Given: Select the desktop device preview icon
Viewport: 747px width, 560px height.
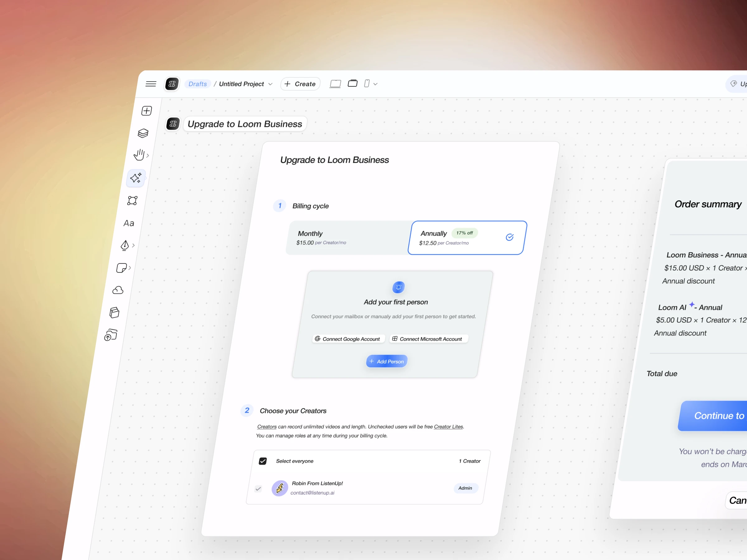Looking at the screenshot, I should coord(335,84).
